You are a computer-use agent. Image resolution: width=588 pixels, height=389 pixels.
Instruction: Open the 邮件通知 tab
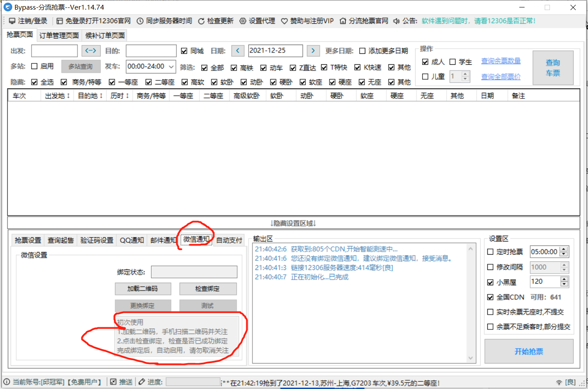point(163,240)
